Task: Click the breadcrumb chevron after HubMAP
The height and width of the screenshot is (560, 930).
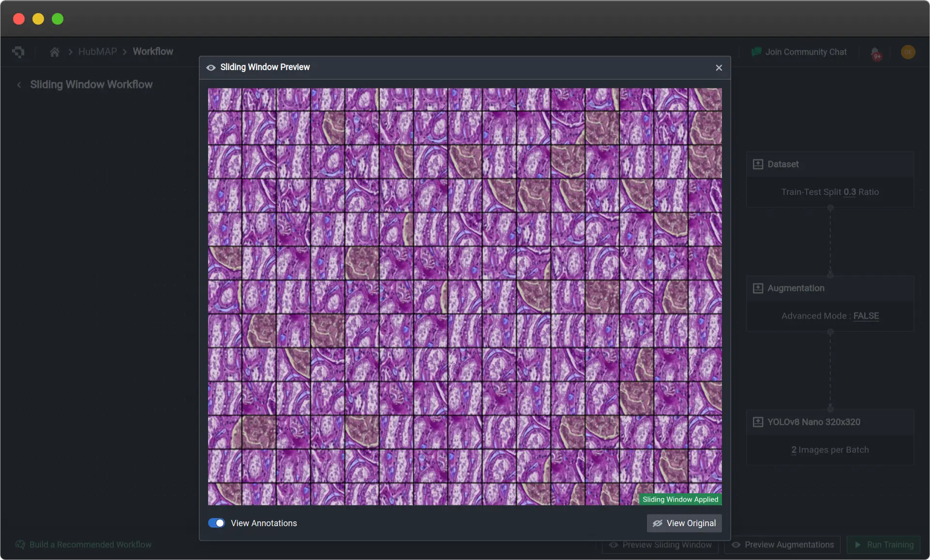Action: pos(124,52)
